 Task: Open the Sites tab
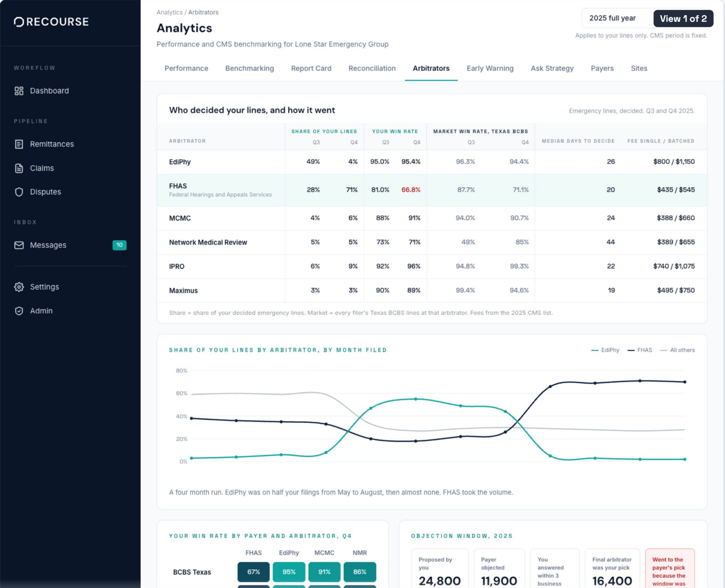(639, 68)
